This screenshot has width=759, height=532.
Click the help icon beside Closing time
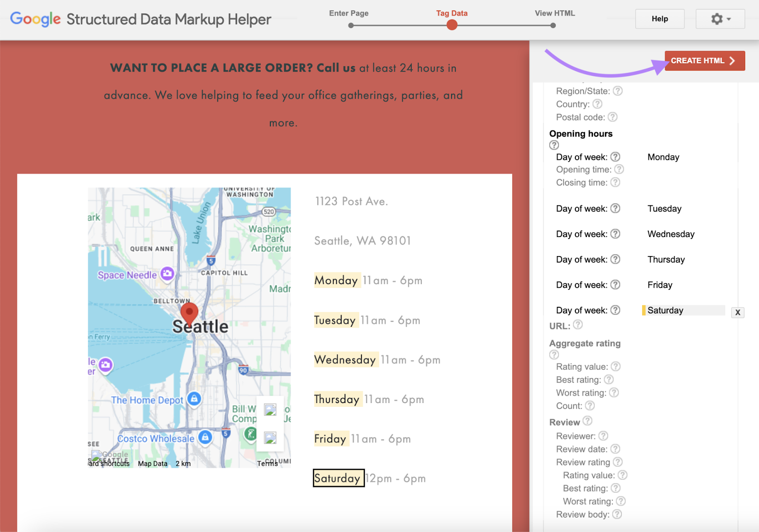tap(615, 183)
